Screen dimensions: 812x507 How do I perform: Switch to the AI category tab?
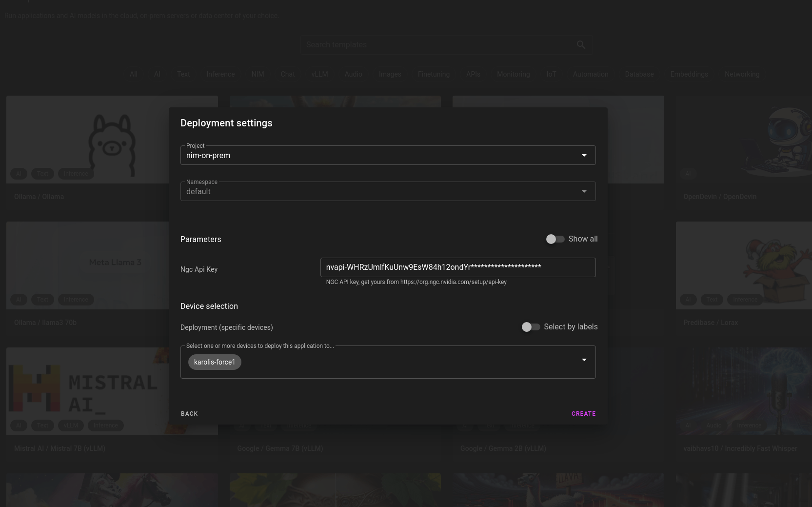pos(157,74)
